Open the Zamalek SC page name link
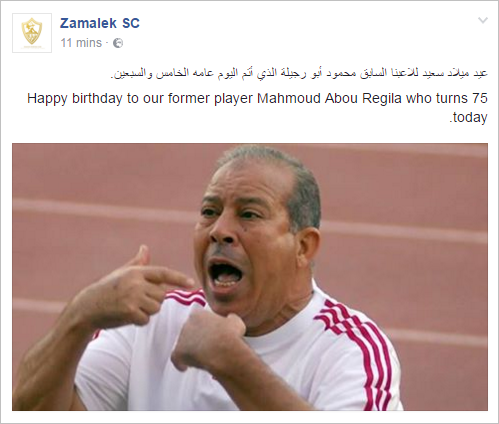The image size is (499, 424). [x=100, y=23]
